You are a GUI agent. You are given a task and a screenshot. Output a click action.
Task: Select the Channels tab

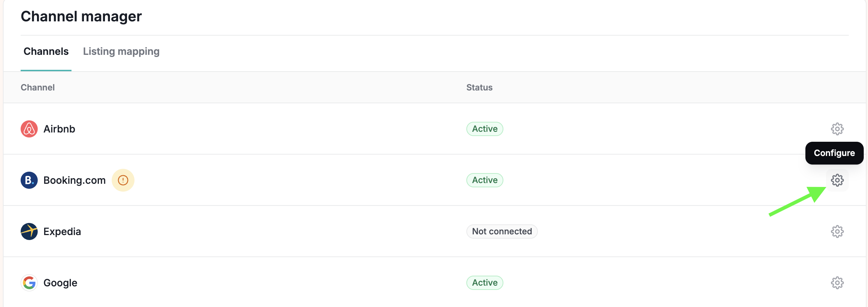(x=46, y=51)
